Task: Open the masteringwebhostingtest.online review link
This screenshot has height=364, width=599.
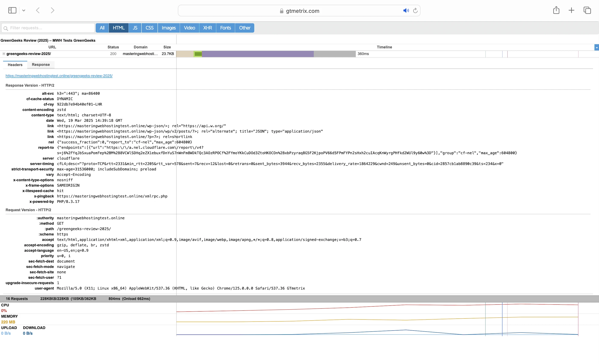Action: [59, 76]
